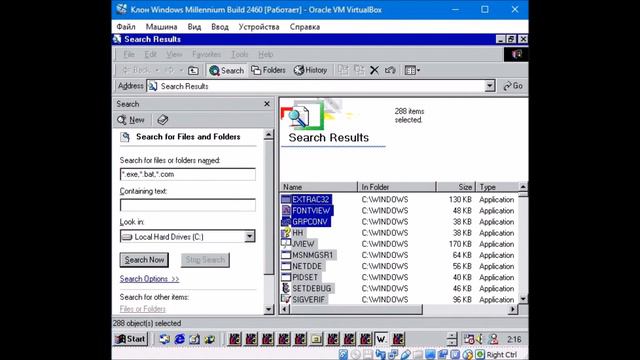Open the Search Options link

coord(149,279)
